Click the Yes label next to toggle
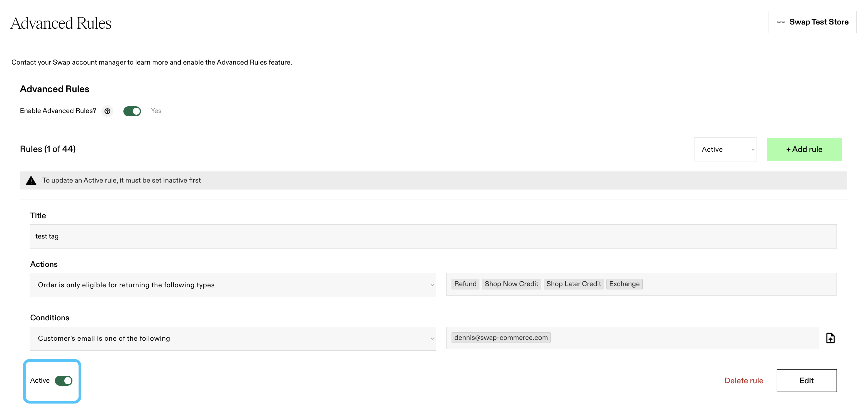 [156, 111]
